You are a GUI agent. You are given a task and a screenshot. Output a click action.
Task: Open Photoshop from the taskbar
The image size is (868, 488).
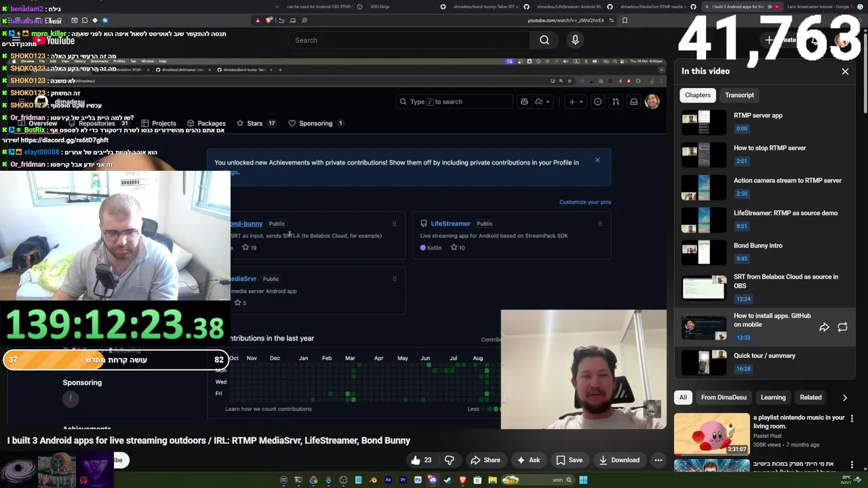[418, 480]
